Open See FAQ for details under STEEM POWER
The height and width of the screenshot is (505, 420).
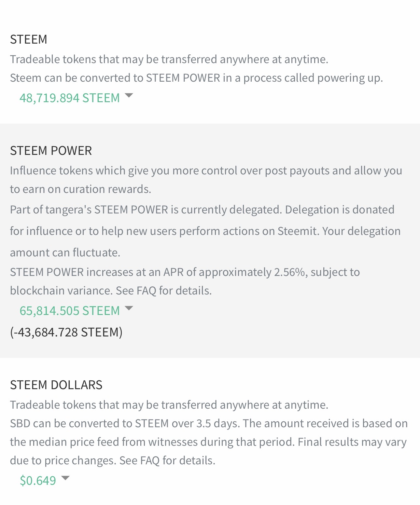click(x=164, y=291)
